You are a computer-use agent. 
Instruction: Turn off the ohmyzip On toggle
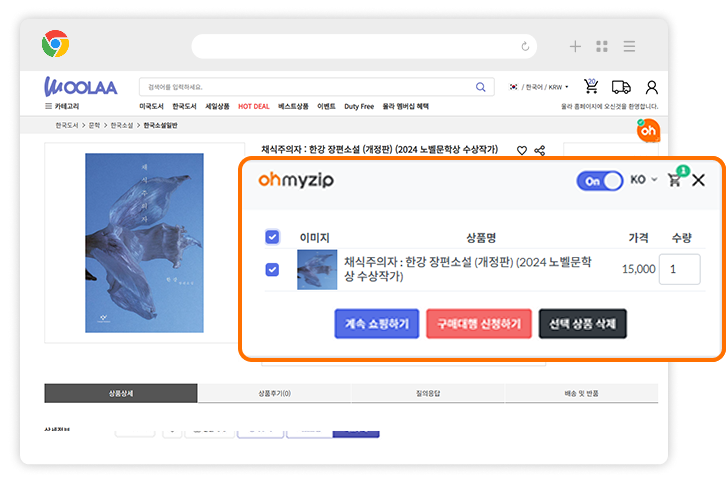point(599,181)
